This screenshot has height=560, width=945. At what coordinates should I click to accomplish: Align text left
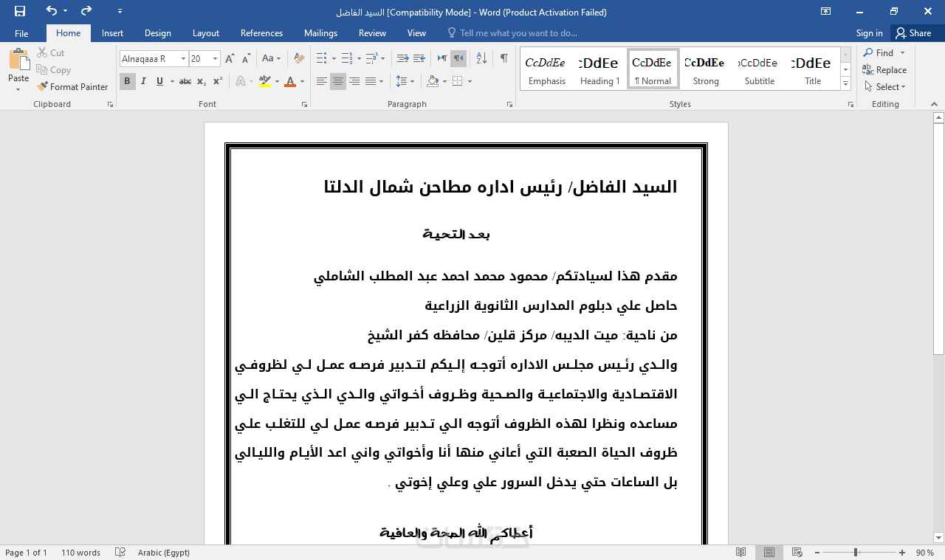322,81
